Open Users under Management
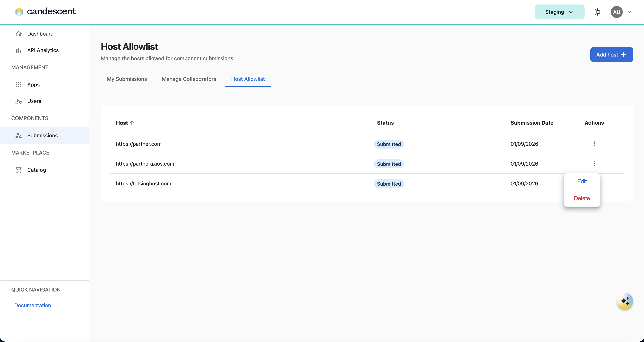 click(44, 101)
